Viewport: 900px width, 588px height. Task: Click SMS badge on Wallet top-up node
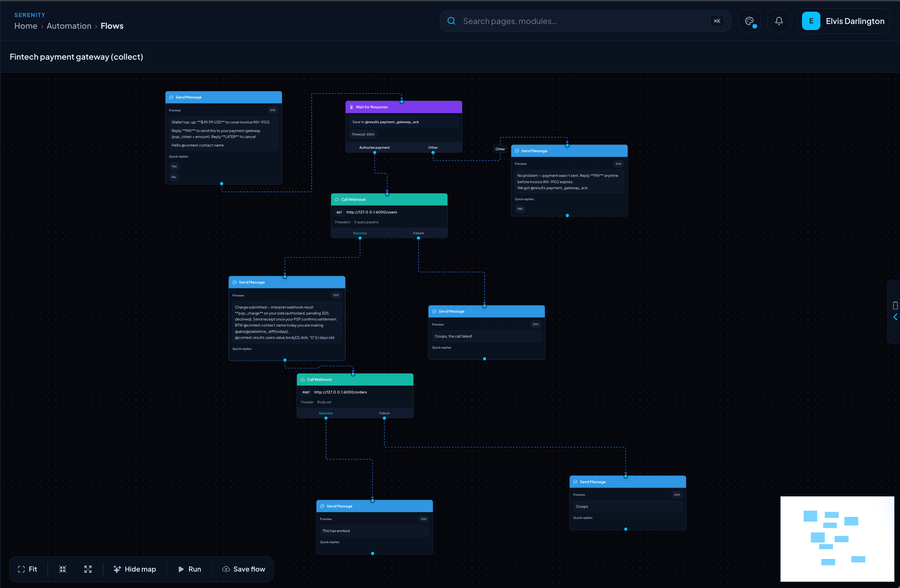[x=273, y=110]
